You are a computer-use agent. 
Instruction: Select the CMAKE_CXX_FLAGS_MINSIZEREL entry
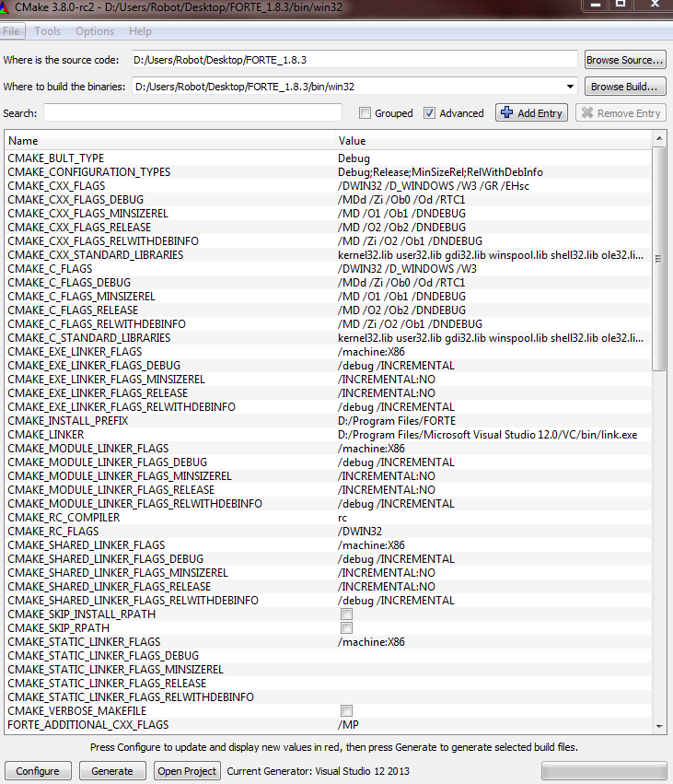coord(88,214)
